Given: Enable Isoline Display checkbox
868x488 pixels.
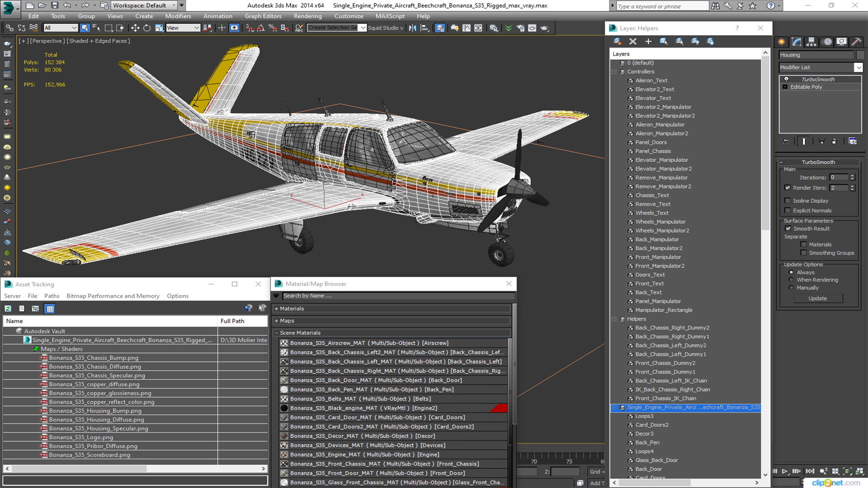Looking at the screenshot, I should point(788,201).
